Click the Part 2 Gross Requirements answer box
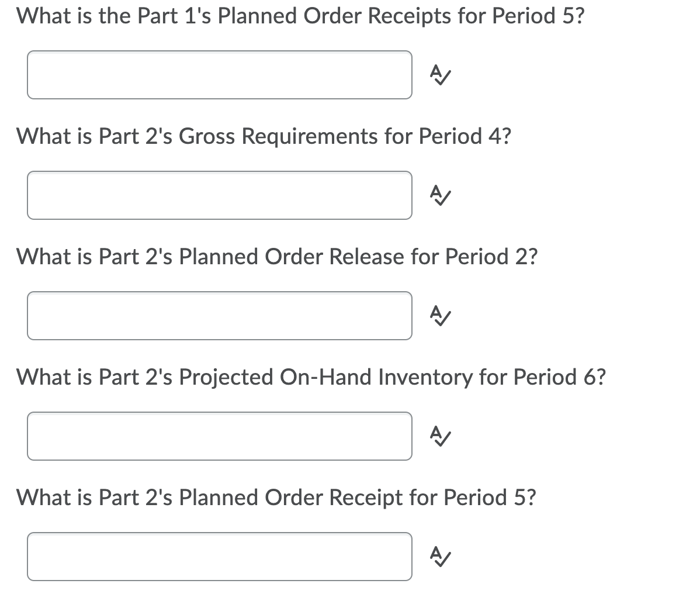The image size is (700, 594). [219, 195]
